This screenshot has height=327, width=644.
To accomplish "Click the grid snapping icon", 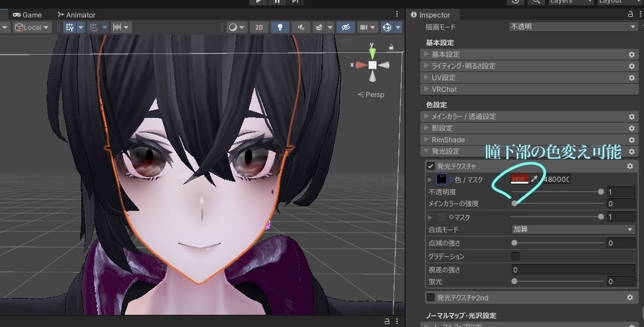I will click(x=94, y=28).
